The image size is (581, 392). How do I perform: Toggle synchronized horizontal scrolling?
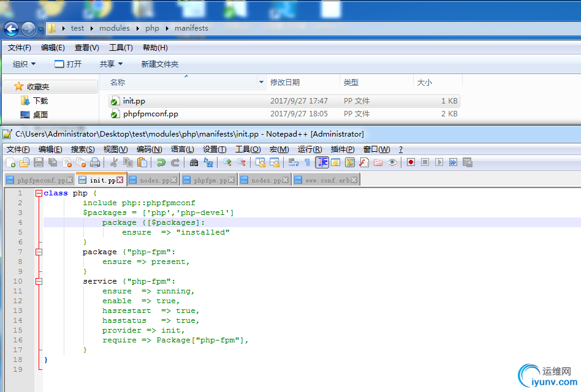(274, 162)
